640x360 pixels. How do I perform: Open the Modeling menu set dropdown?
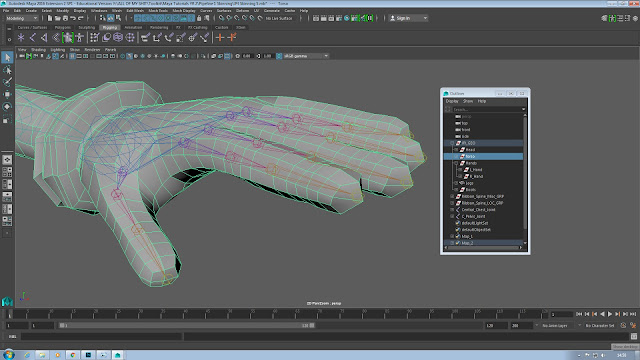[22, 18]
